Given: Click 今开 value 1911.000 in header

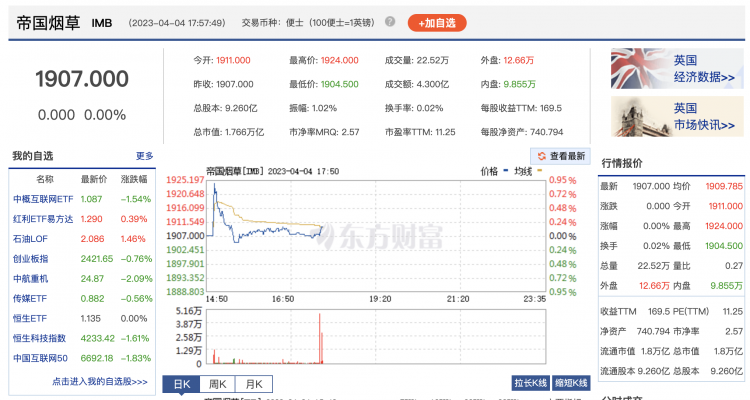Looking at the screenshot, I should [233, 60].
